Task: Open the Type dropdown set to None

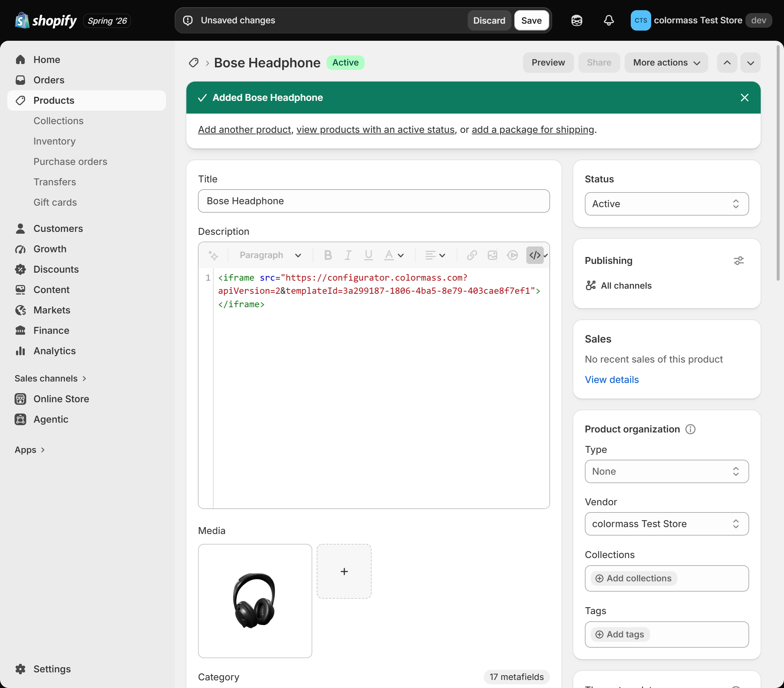Action: pos(667,471)
